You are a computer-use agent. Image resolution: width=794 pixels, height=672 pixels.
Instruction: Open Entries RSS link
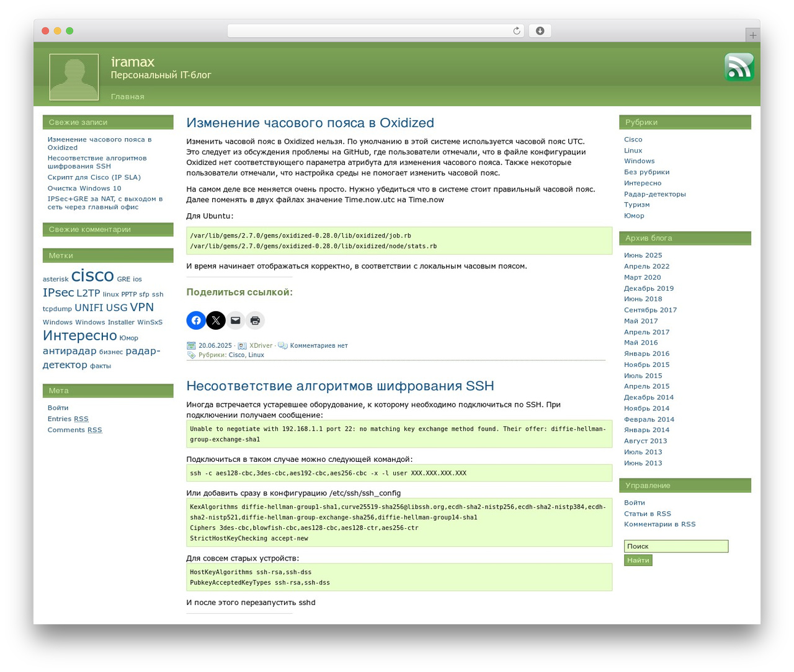click(68, 419)
